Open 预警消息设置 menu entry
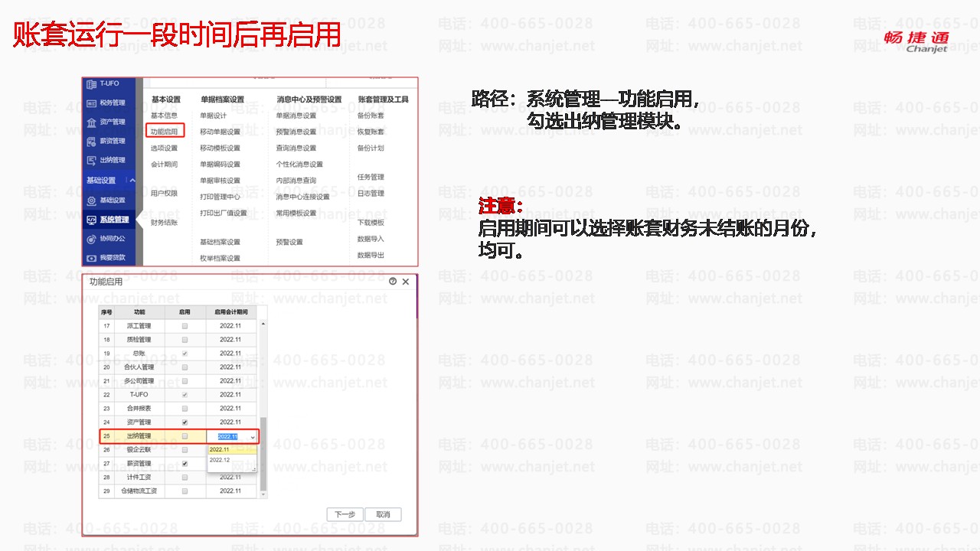980x551 pixels. (x=296, y=132)
